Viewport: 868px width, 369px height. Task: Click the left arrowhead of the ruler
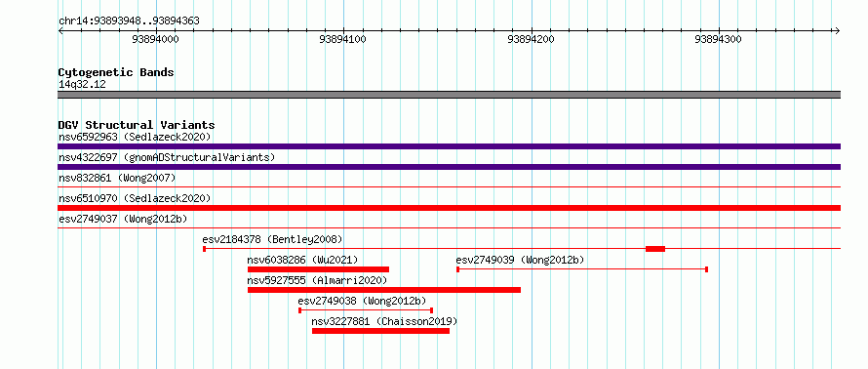(60, 31)
